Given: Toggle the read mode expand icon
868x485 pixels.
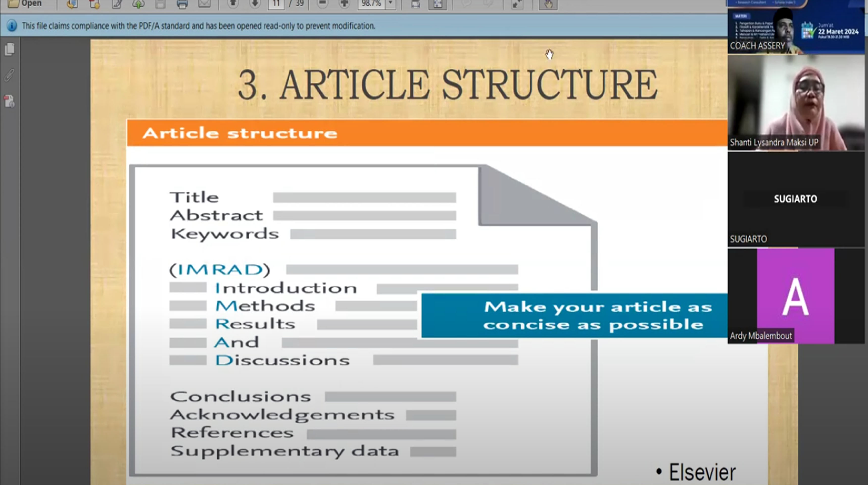Looking at the screenshot, I should [x=517, y=4].
